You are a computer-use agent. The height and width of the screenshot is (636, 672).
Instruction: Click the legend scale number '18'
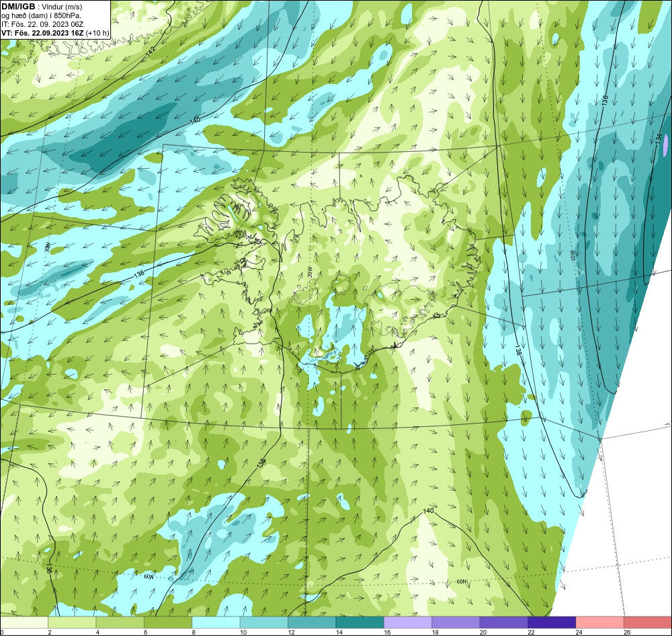pyautogui.click(x=435, y=632)
